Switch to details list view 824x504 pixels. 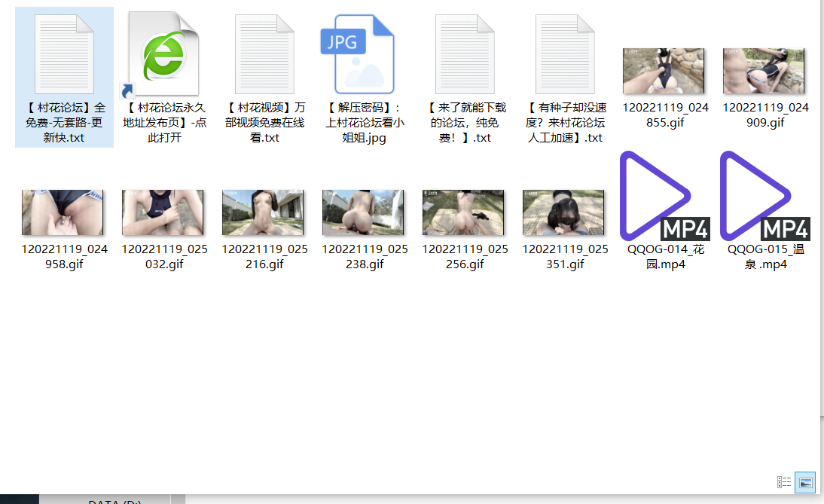click(784, 482)
